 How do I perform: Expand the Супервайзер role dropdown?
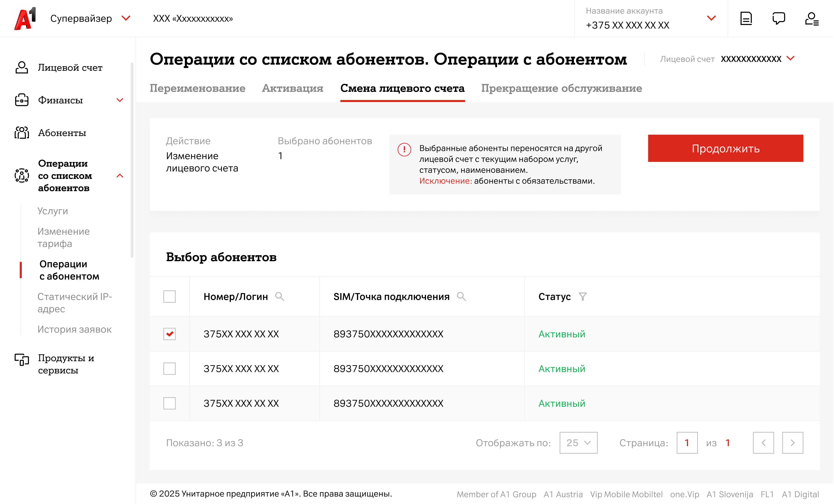126,18
